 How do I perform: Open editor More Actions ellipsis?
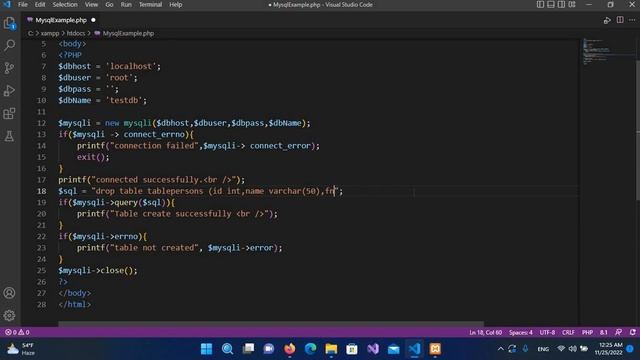(632, 20)
